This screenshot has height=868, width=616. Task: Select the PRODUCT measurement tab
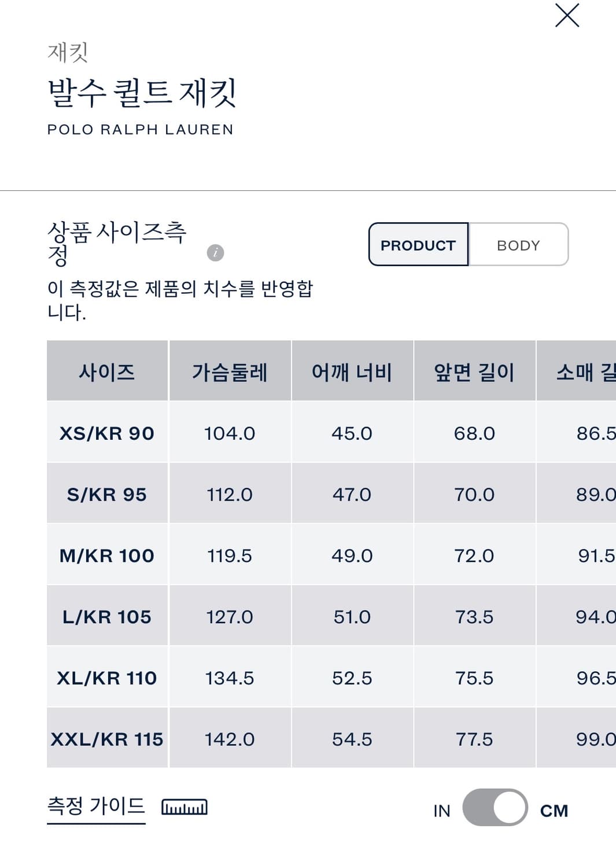tap(418, 245)
